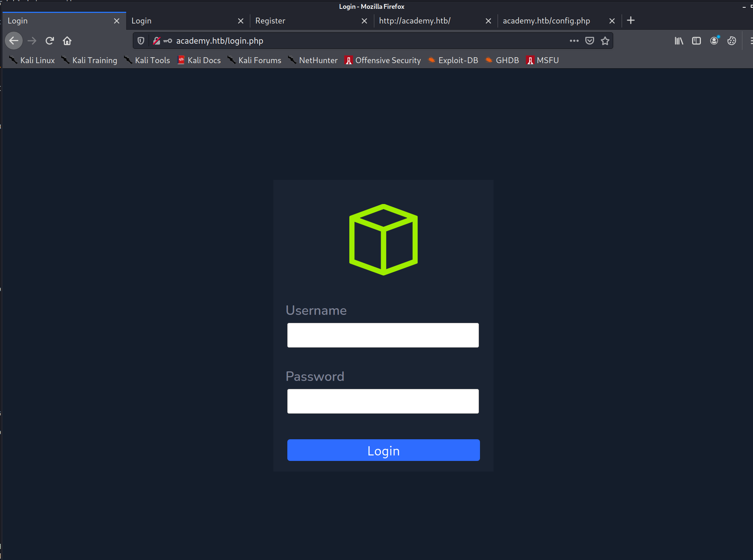Image resolution: width=753 pixels, height=560 pixels.
Task: Click the insecure connection lock icon
Action: click(157, 41)
